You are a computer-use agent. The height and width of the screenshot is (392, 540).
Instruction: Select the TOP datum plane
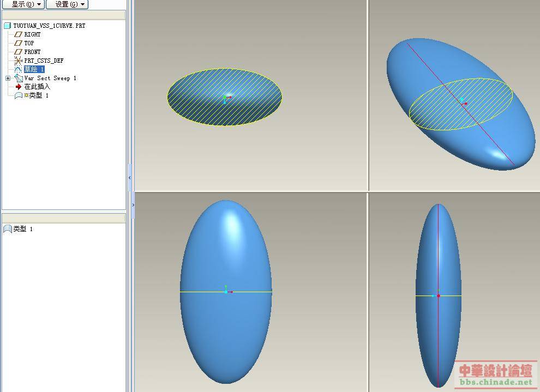[29, 43]
